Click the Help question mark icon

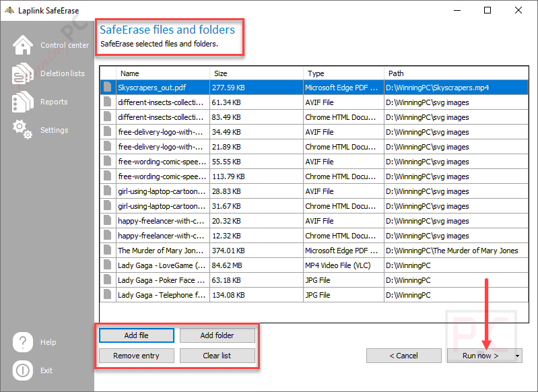click(23, 342)
